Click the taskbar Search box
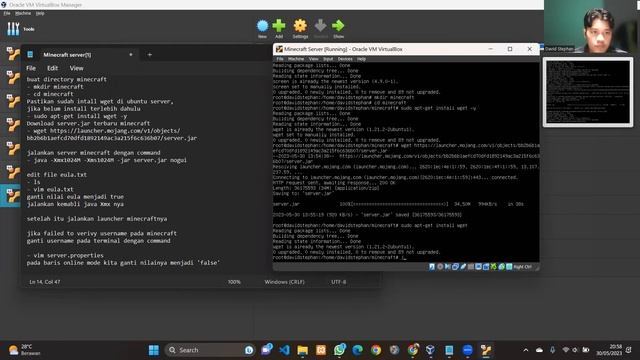 210,350
